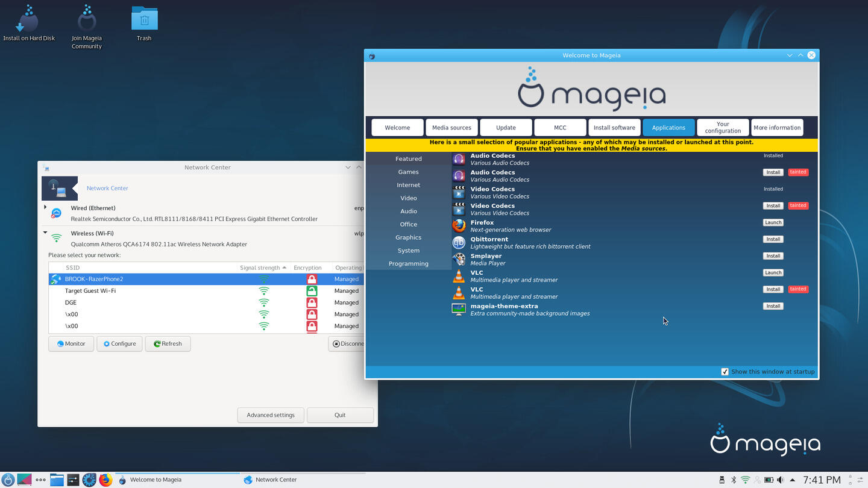Select Target Guest Wi-Fi network row
The height and width of the screenshot is (488, 868).
point(206,290)
